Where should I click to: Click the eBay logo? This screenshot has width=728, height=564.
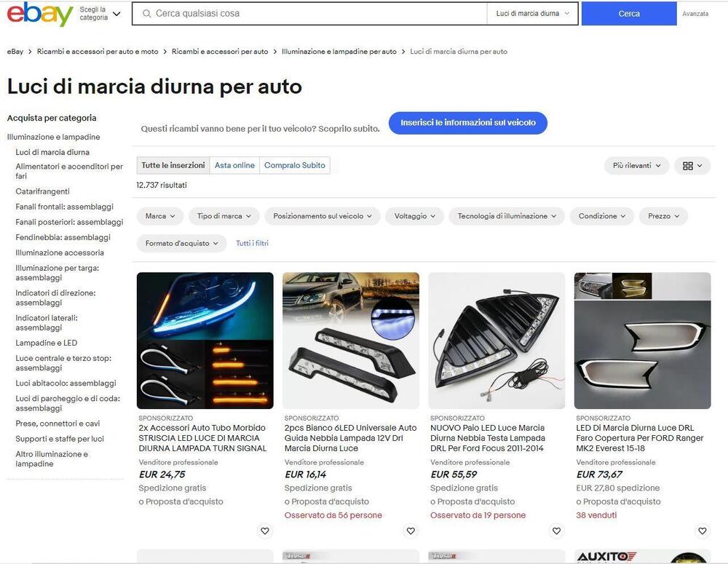[x=40, y=13]
